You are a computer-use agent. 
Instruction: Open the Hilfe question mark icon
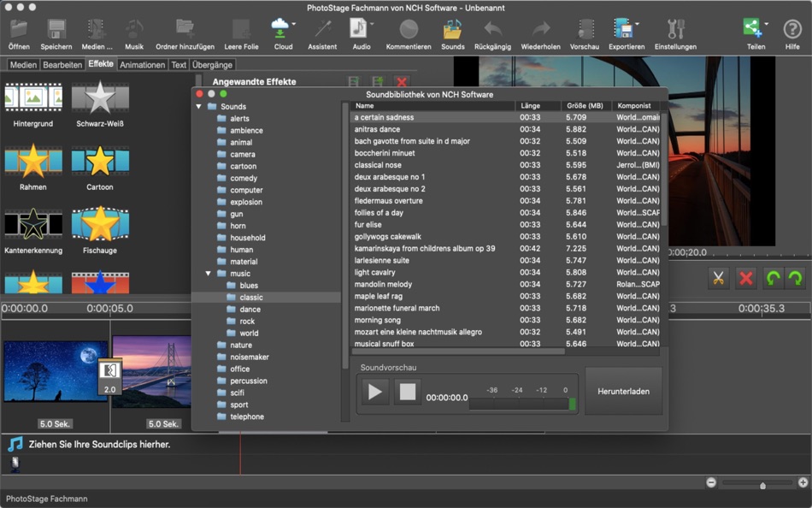792,30
